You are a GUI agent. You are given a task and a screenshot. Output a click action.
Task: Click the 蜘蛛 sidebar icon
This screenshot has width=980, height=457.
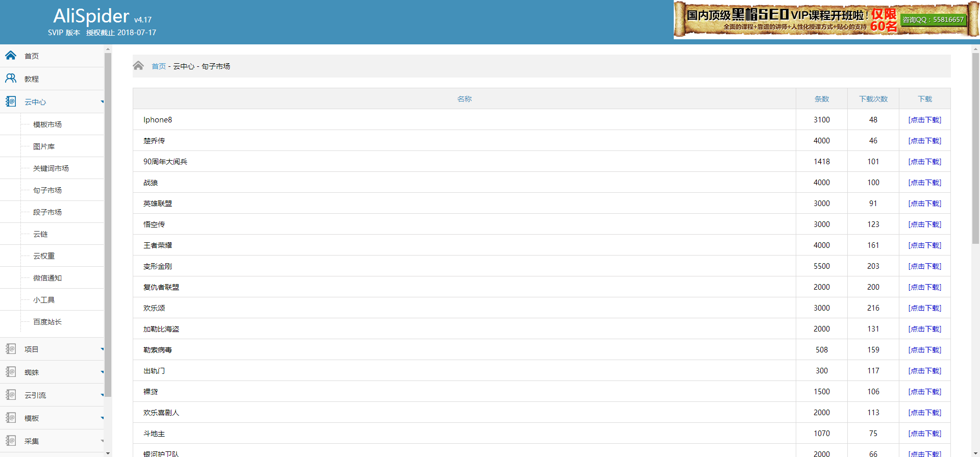tap(11, 372)
